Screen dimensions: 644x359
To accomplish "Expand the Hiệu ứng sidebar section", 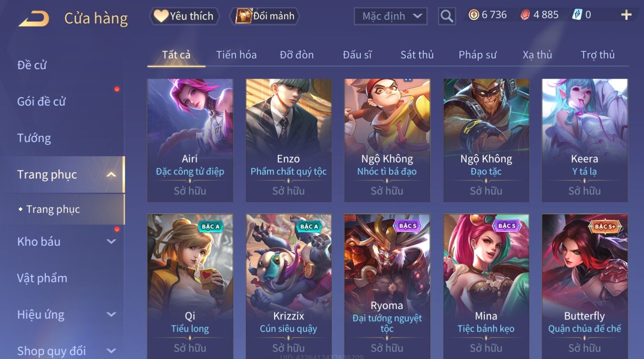I will click(x=111, y=315).
